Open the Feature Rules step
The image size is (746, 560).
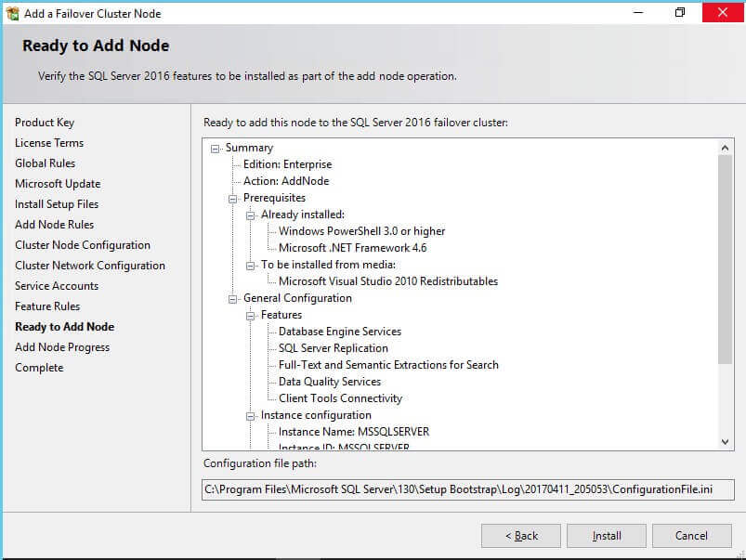[x=47, y=306]
